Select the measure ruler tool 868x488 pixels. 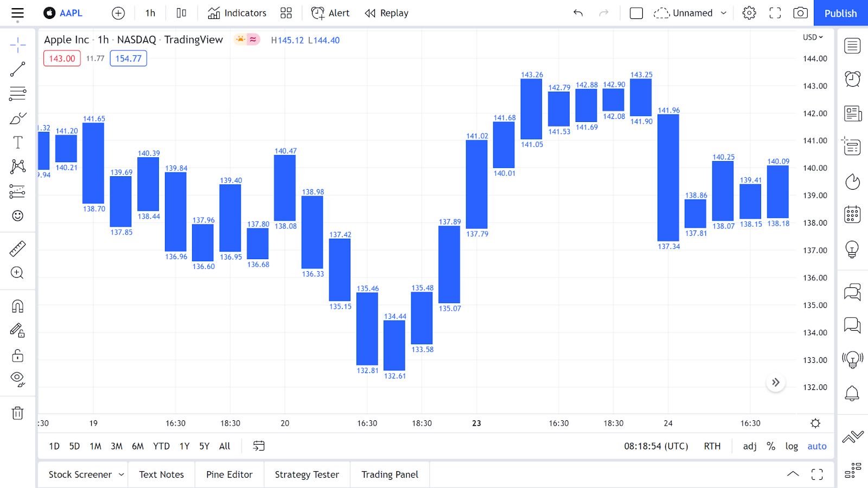coord(18,248)
